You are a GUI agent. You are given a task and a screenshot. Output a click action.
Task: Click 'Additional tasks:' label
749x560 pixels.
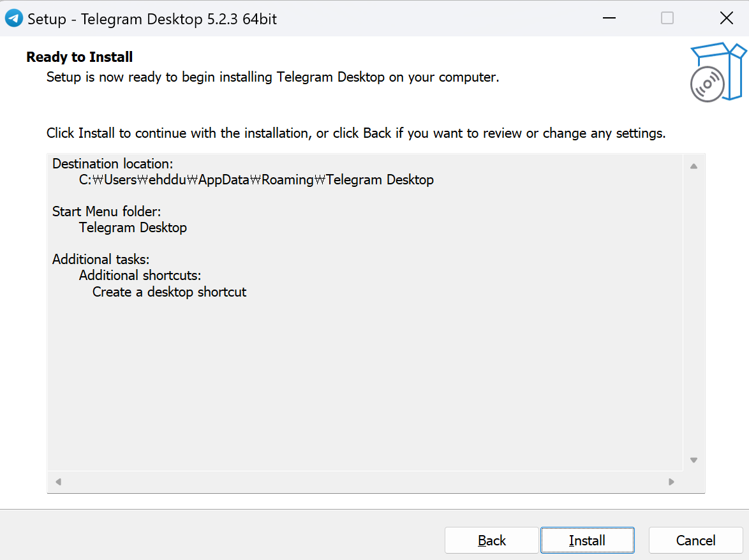(x=101, y=259)
